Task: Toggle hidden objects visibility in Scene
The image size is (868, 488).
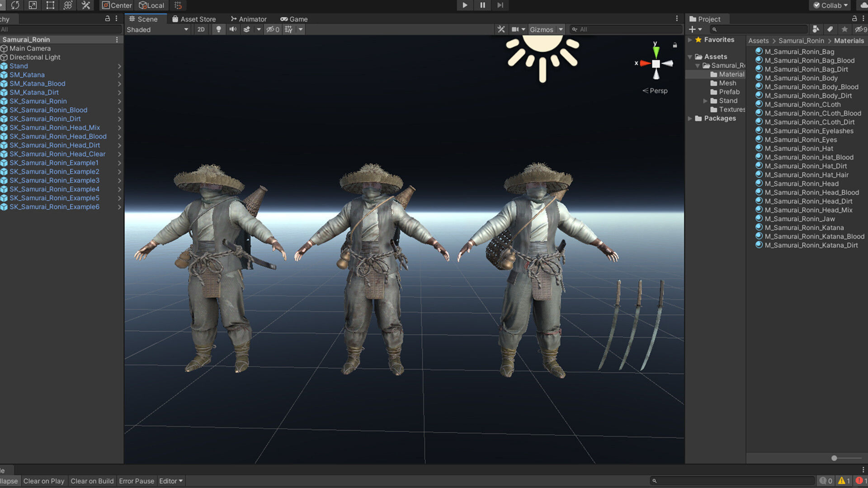Action: (273, 29)
